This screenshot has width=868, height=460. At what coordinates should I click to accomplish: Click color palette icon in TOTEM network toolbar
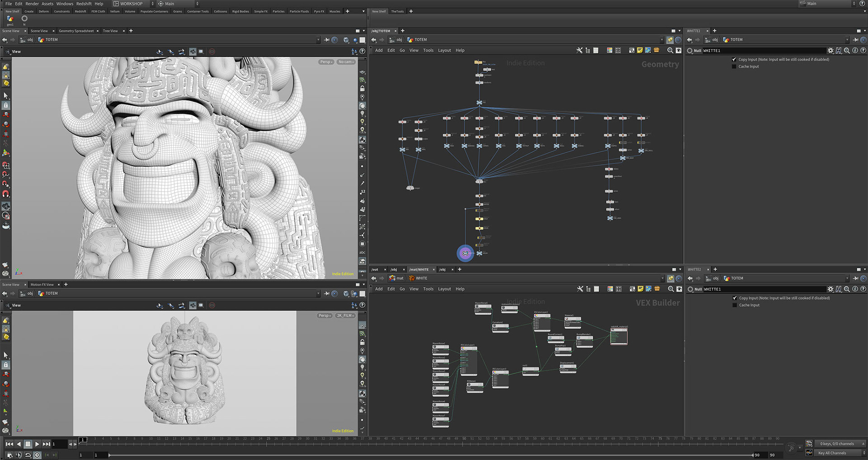point(609,51)
